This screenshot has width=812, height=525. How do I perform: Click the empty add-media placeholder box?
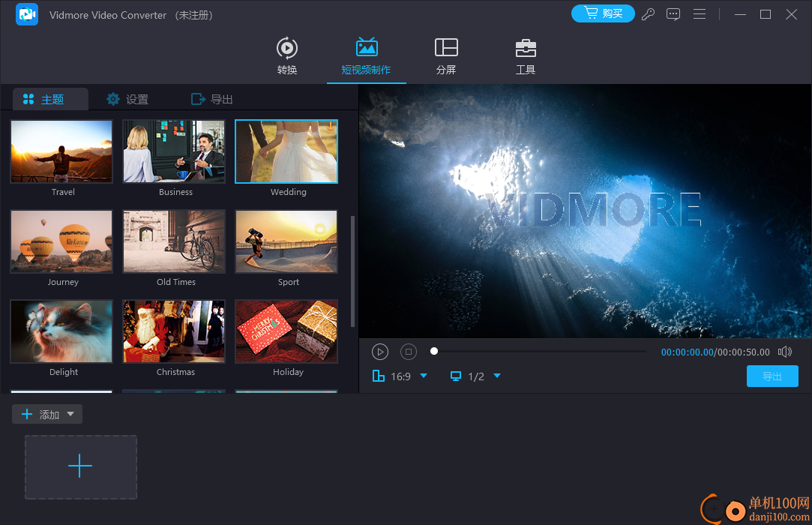pyautogui.click(x=81, y=467)
